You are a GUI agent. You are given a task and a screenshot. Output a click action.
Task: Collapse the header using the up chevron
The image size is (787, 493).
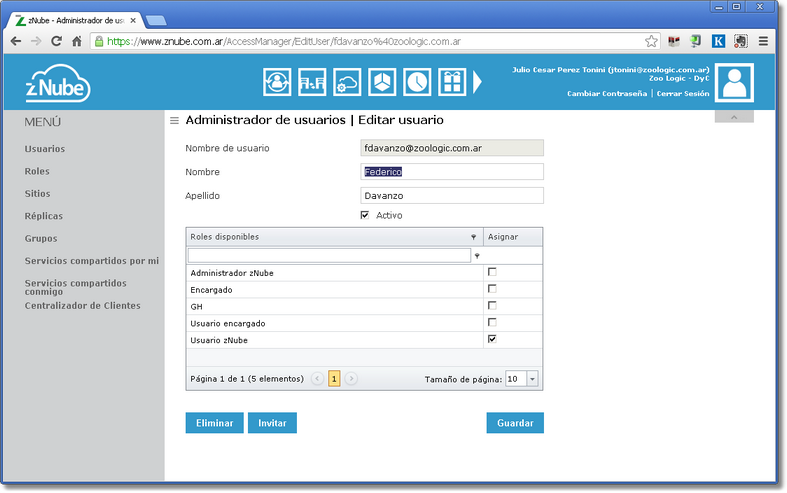coord(735,117)
